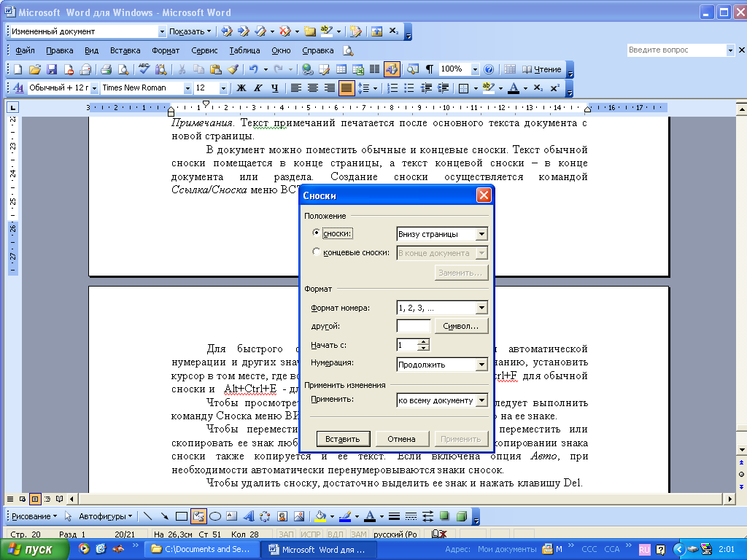Open the 'Применить' scope dropdown
This screenshot has width=747, height=560.
point(481,400)
